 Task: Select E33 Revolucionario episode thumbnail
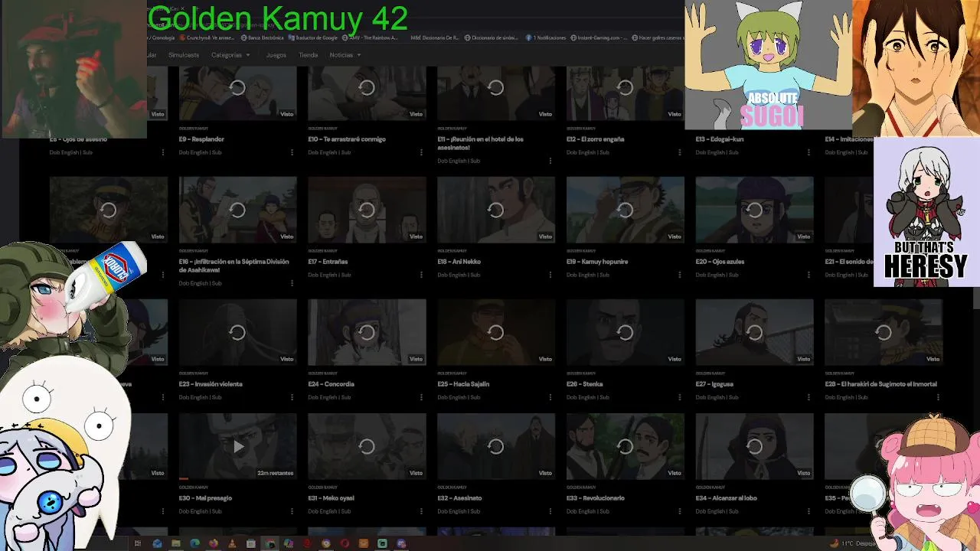[x=626, y=446]
